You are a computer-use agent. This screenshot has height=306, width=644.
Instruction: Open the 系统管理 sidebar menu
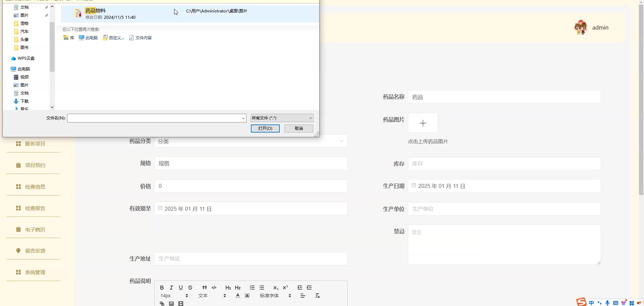tap(34, 272)
